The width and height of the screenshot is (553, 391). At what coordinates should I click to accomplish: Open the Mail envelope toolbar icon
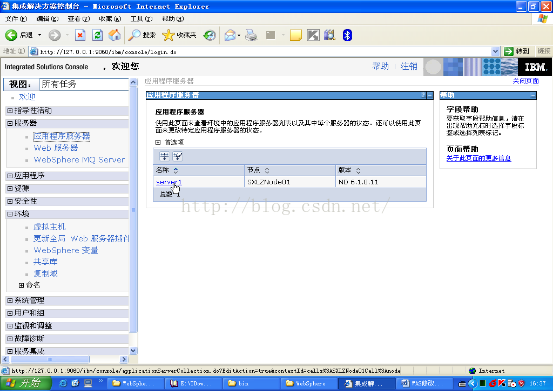click(x=230, y=35)
